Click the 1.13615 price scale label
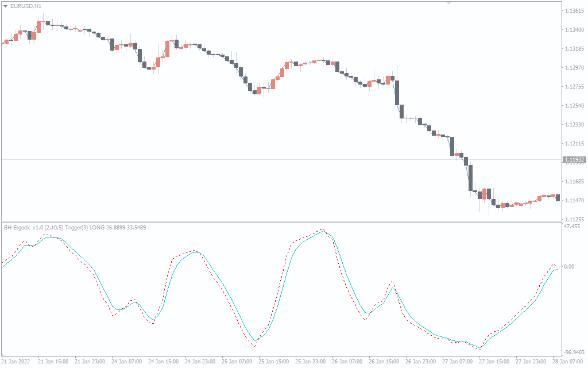This screenshot has height=368, width=588. pos(574,11)
